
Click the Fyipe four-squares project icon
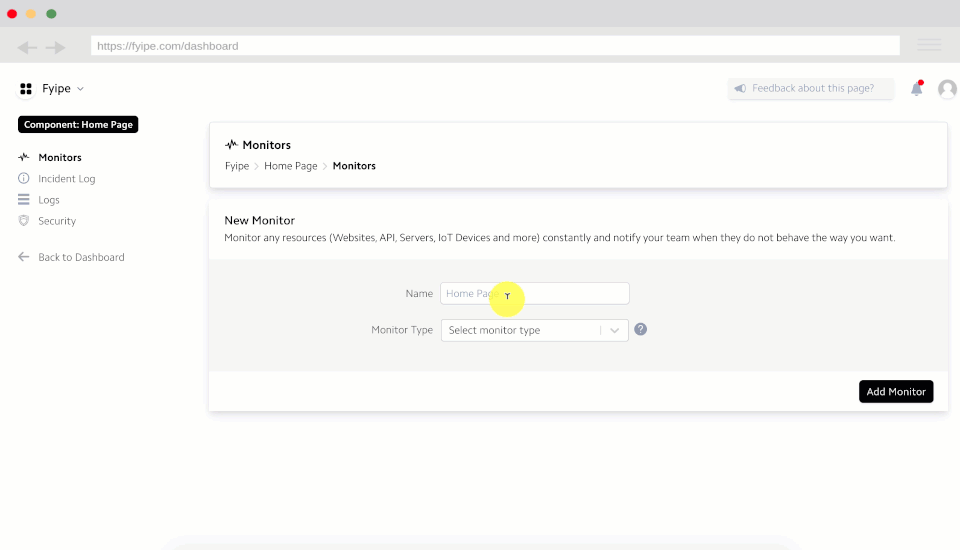(x=26, y=89)
